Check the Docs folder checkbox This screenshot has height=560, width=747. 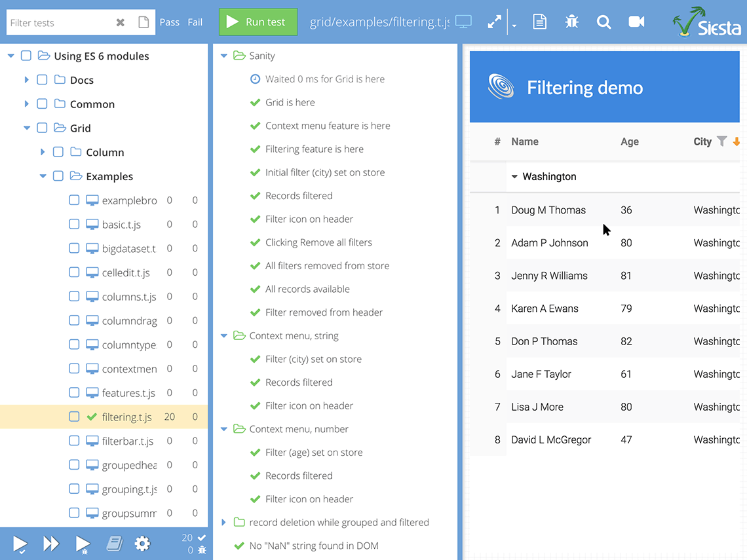43,80
